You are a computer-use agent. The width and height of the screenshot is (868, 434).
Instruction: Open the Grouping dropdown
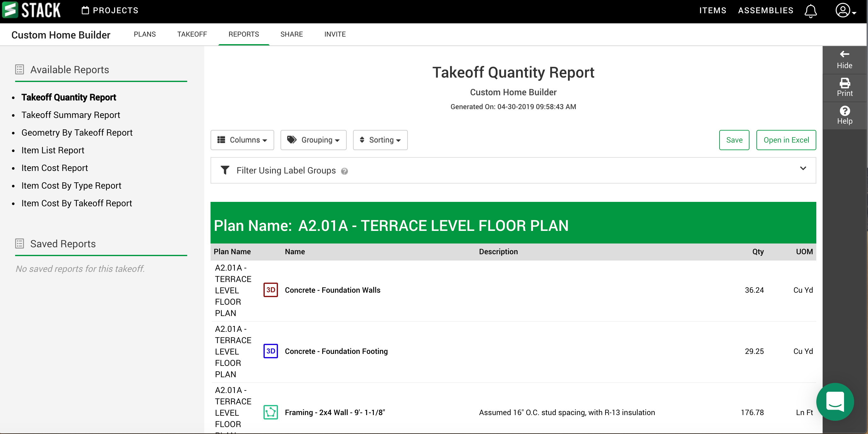[x=313, y=140]
